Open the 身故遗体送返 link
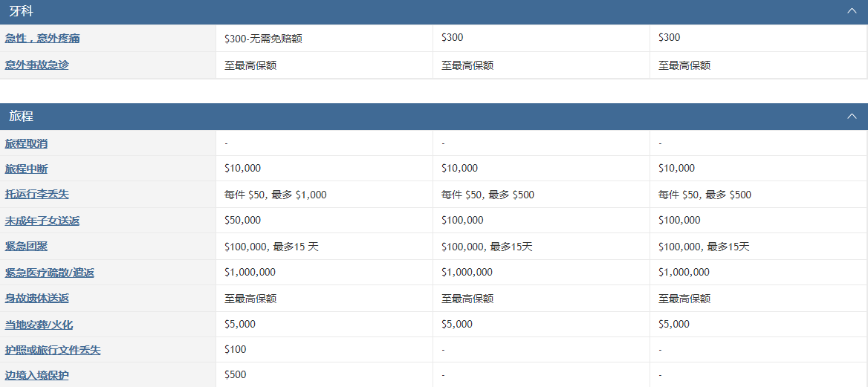This screenshot has height=387, width=868. click(36, 299)
